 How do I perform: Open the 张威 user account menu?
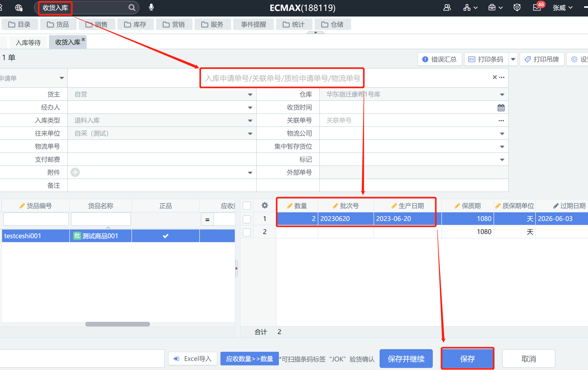click(x=563, y=8)
